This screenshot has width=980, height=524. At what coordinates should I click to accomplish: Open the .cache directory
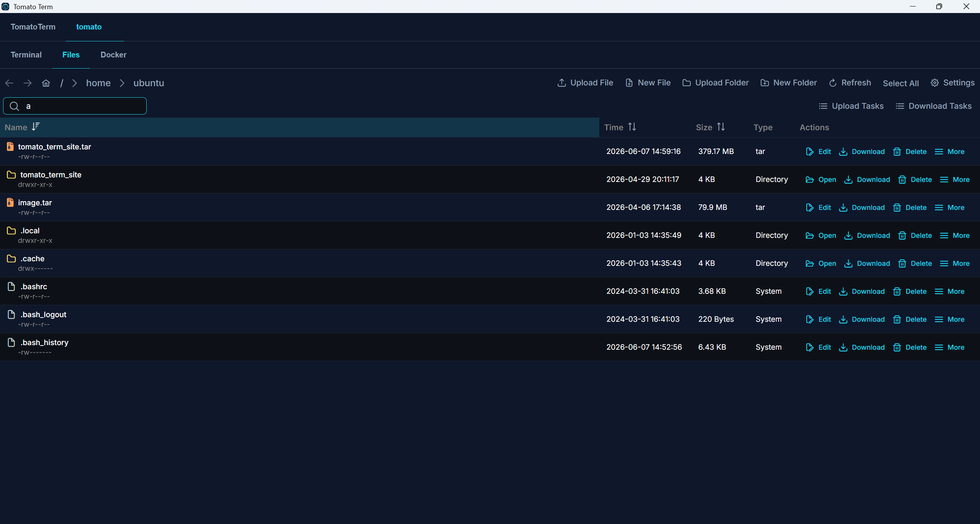[821, 264]
